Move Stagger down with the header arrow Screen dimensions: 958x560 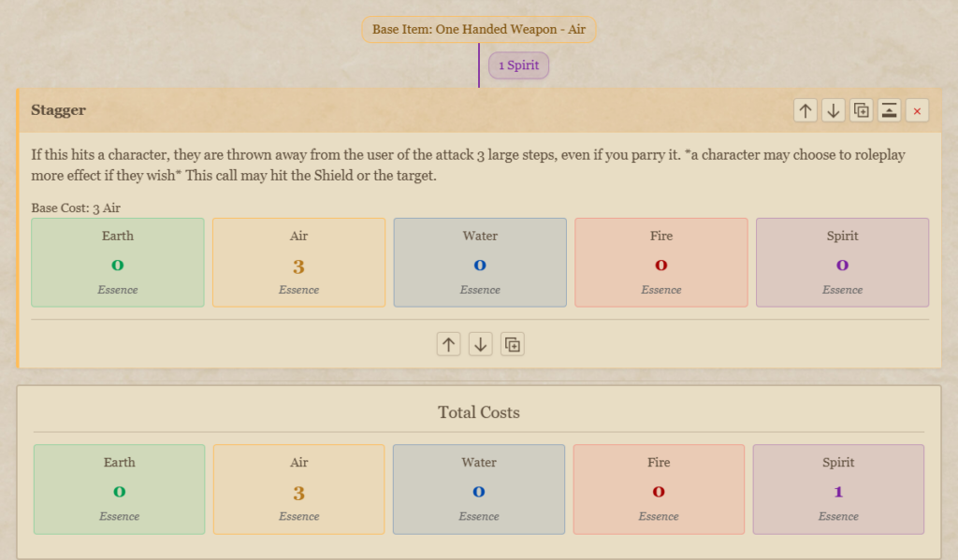point(833,110)
